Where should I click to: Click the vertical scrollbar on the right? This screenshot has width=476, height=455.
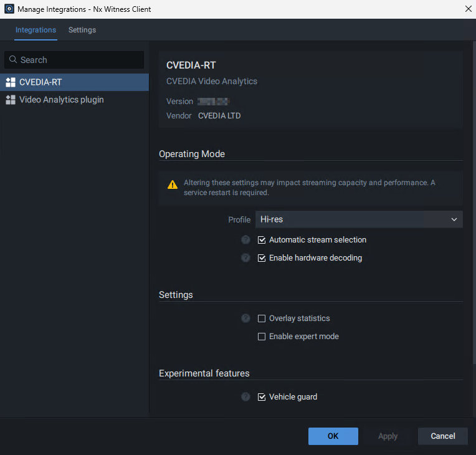[x=474, y=203]
